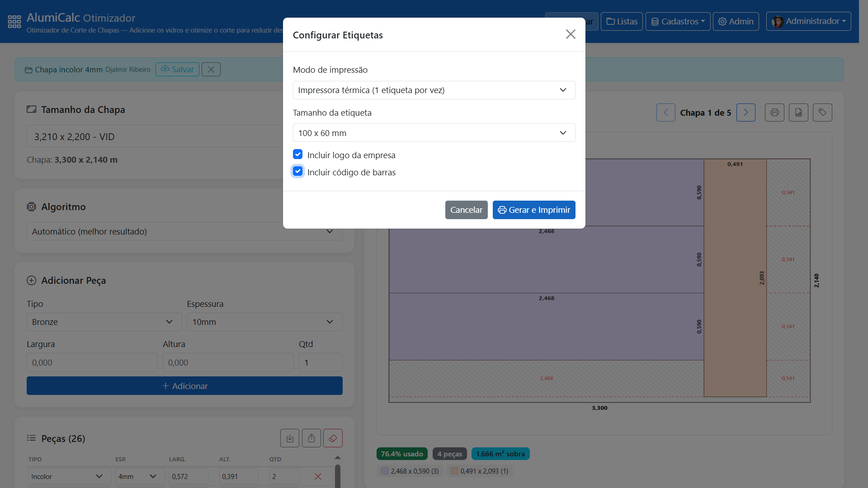Click the 4 peças badge

click(x=449, y=454)
